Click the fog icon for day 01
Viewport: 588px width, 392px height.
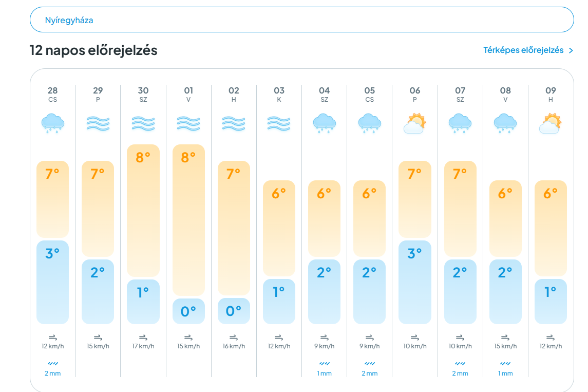point(188,123)
